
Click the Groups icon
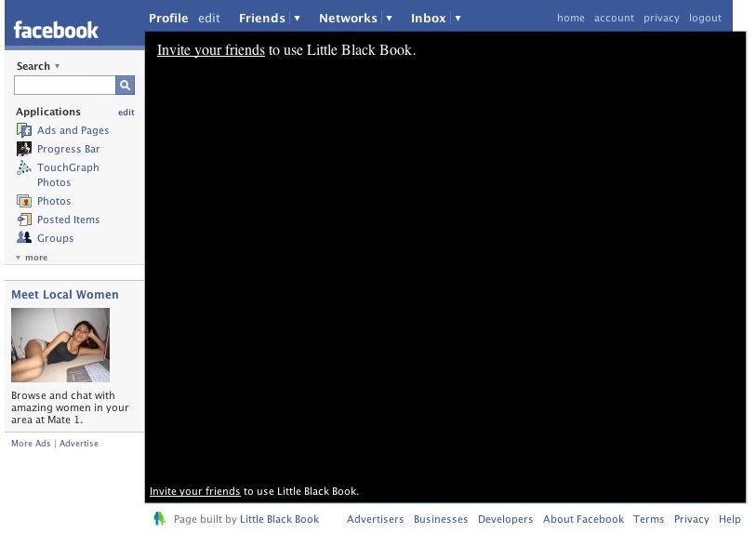point(24,237)
